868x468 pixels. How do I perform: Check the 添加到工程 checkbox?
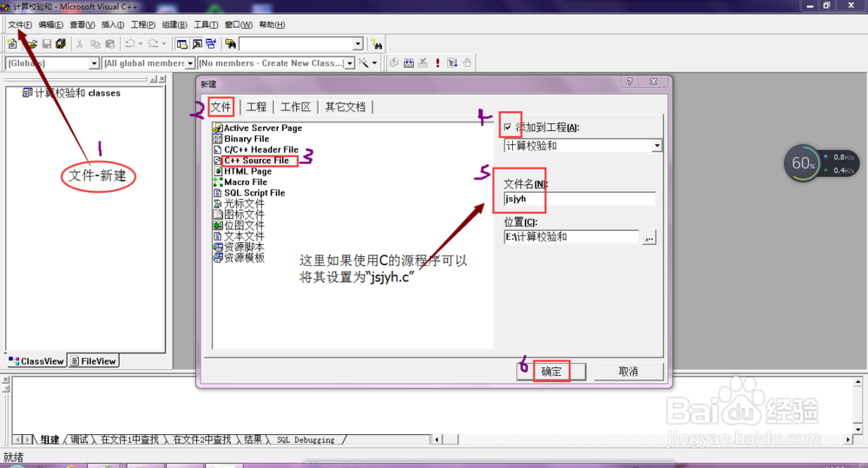tap(508, 128)
